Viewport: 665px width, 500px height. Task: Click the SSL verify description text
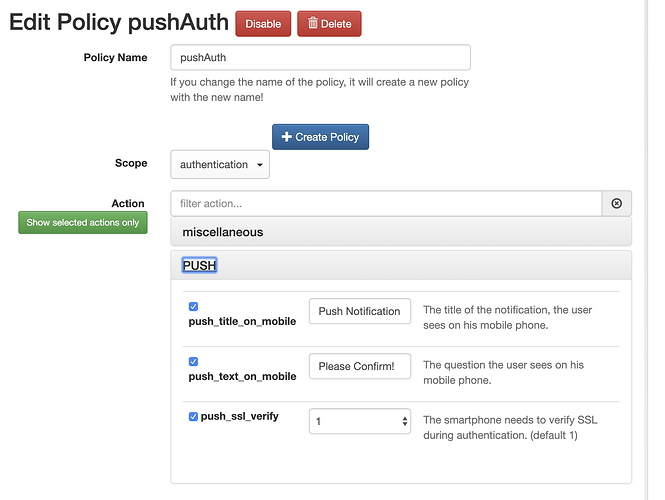510,427
